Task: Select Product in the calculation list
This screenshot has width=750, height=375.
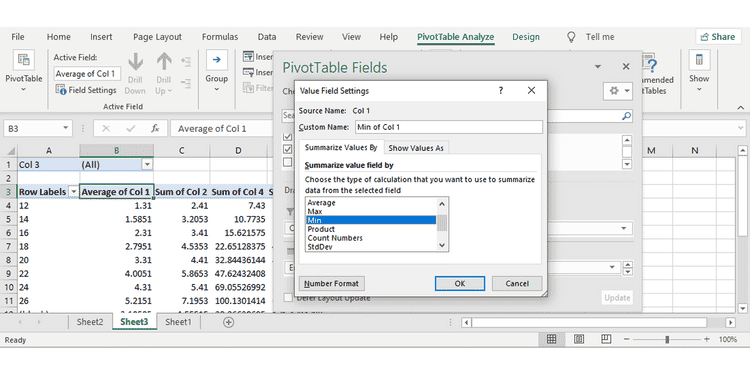Action: [x=371, y=229]
